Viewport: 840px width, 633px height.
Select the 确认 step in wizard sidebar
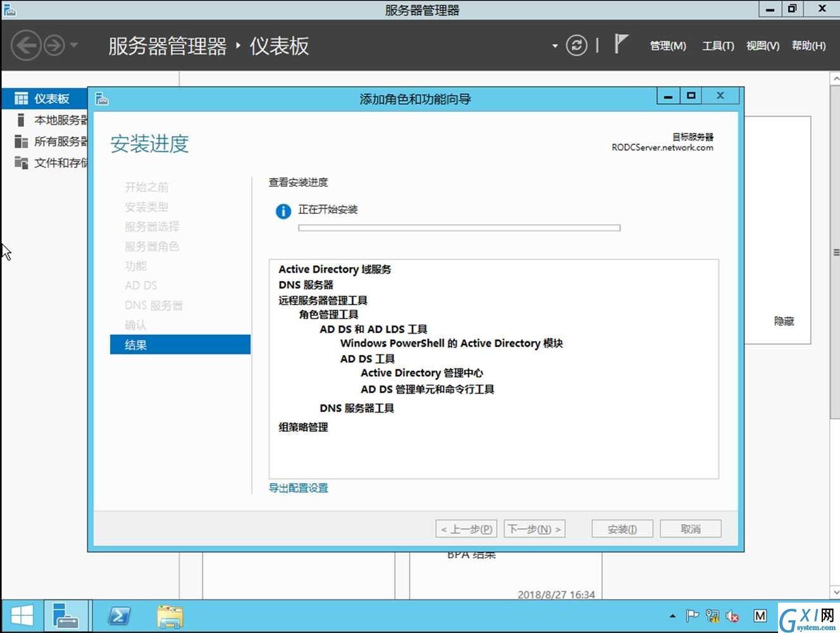click(135, 325)
